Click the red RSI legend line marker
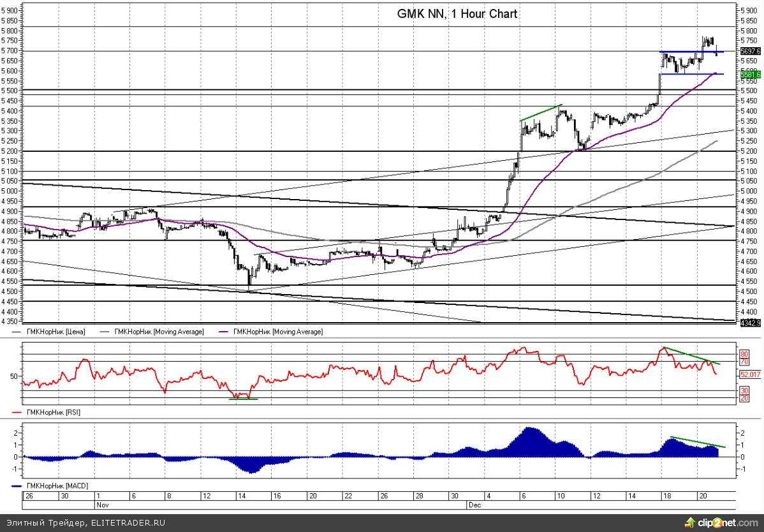This screenshot has width=764, height=532. click(x=17, y=413)
